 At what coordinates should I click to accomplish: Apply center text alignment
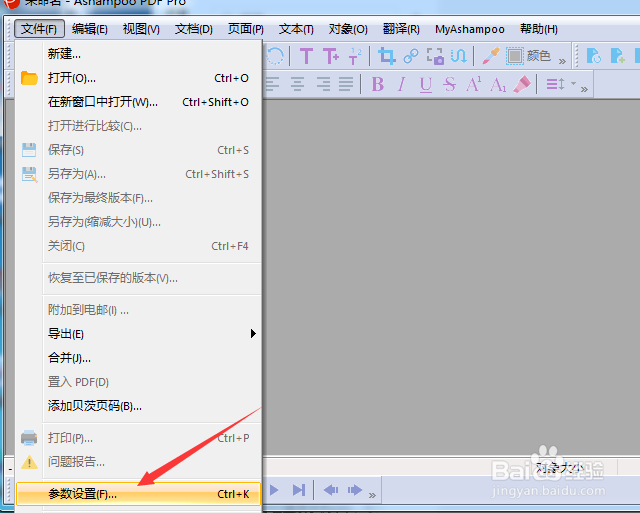[298, 84]
